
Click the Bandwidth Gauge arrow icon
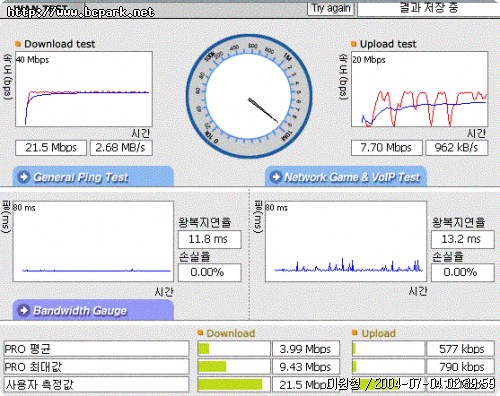click(24, 310)
